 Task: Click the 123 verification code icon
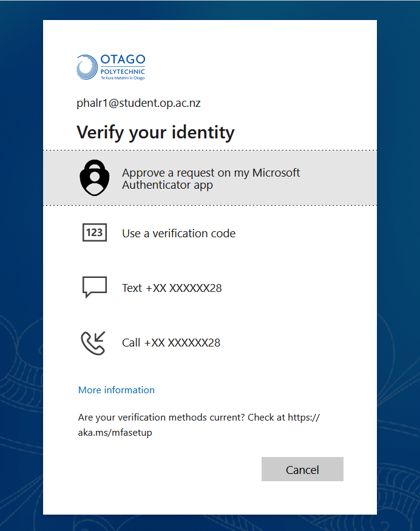(94, 232)
